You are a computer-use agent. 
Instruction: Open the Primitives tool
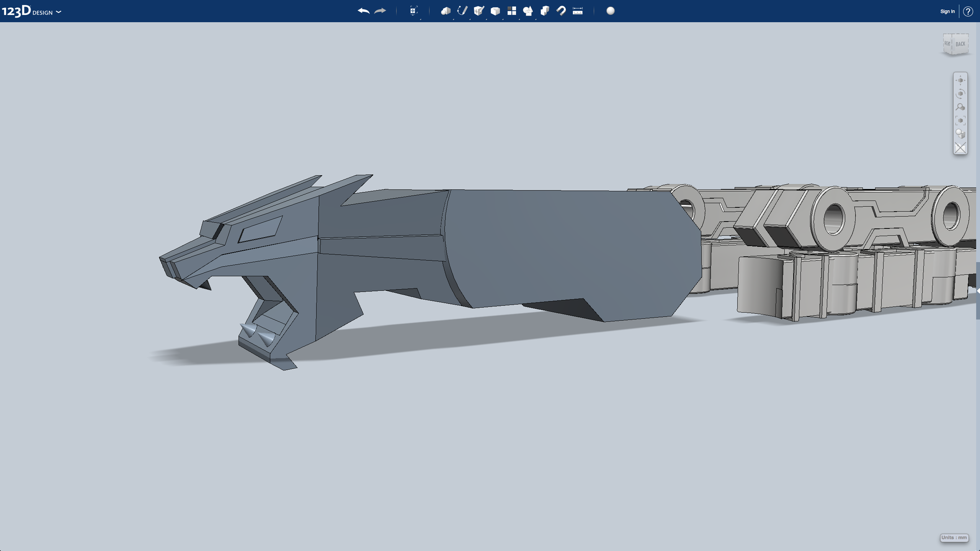[446, 11]
